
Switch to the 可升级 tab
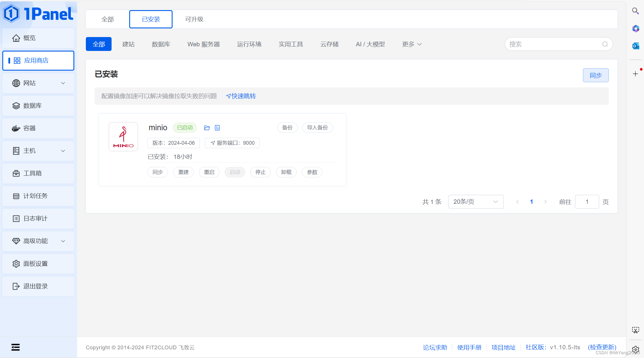tap(194, 19)
